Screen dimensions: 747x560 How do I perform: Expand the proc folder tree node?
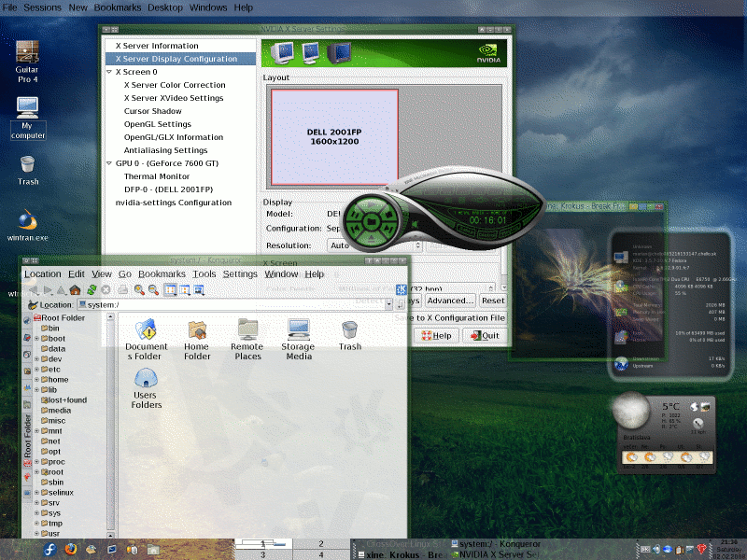coord(36,461)
